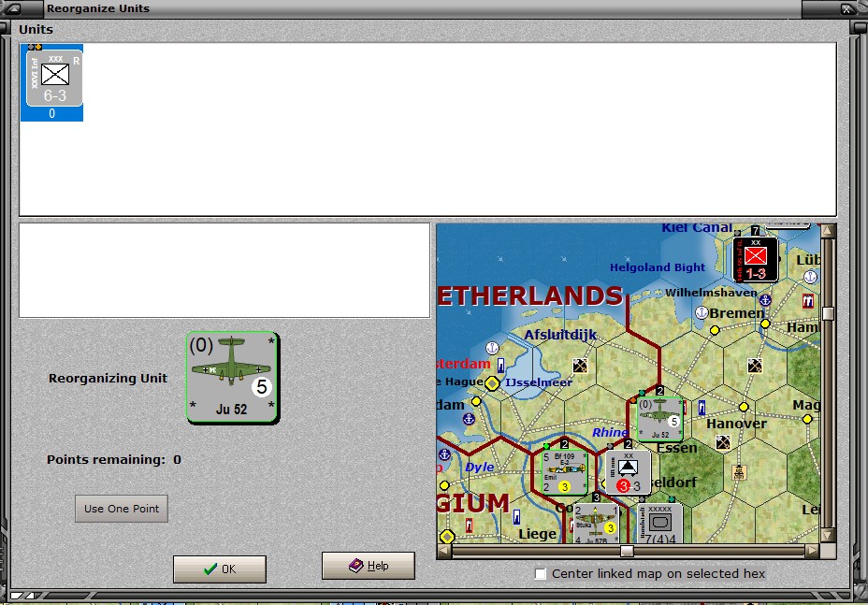Select the black SS 1-3 infantry unit on map

click(755, 259)
